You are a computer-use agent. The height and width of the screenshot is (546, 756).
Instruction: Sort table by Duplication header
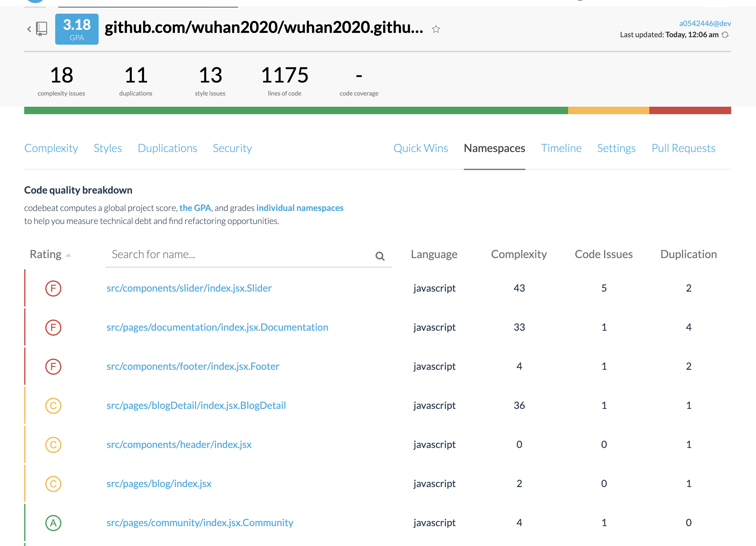688,254
